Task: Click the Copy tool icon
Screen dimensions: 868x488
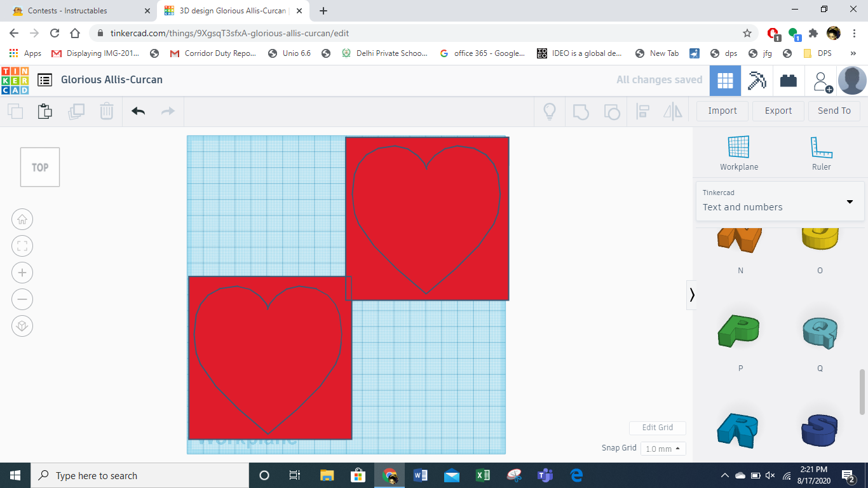Action: pos(15,112)
